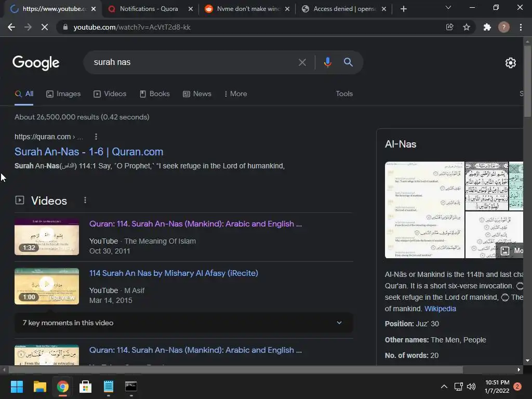This screenshot has width=532, height=399.
Task: Select the Books search filter
Action: point(155,94)
